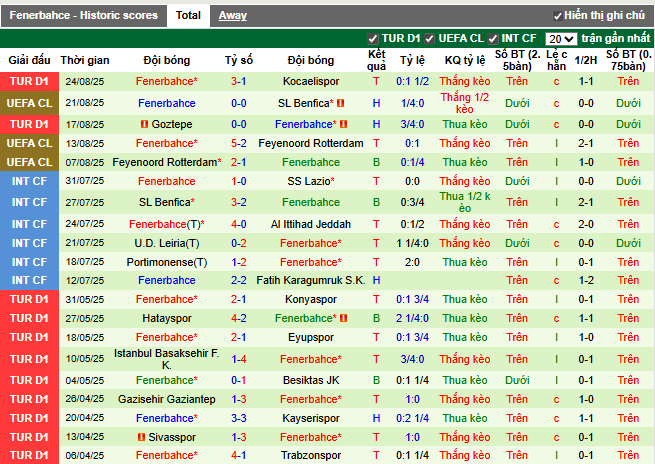Image resolution: width=655 pixels, height=464 pixels.
Task: Click the date 17/08/25
Action: 85,124
